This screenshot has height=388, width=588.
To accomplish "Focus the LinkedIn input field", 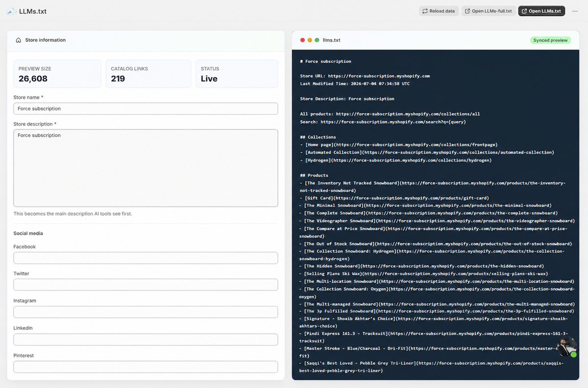I will point(146,339).
